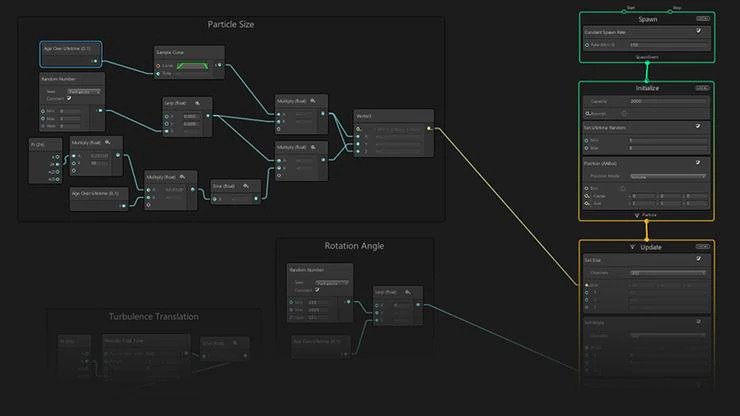Expand the Center property in Position block
The image size is (740, 416).
click(587, 195)
